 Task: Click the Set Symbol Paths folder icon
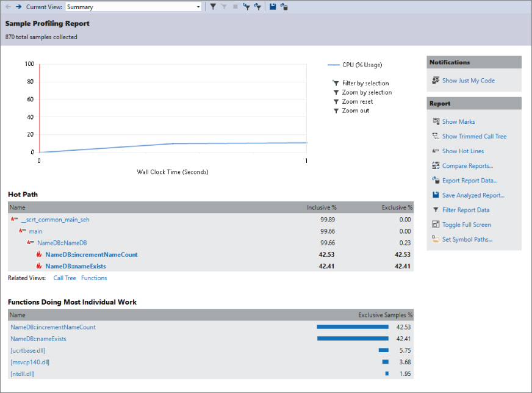point(436,239)
